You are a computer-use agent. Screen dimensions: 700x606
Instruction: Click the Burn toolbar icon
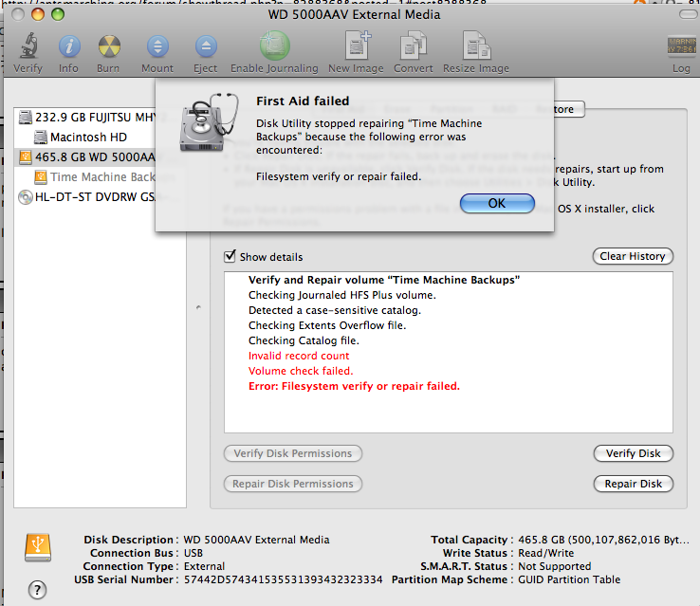tap(109, 46)
